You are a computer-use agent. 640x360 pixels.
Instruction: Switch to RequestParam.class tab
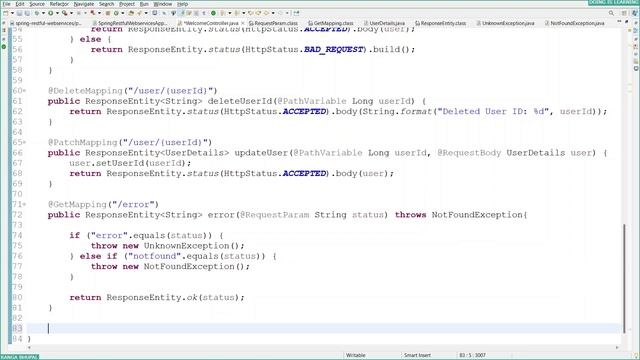click(273, 23)
